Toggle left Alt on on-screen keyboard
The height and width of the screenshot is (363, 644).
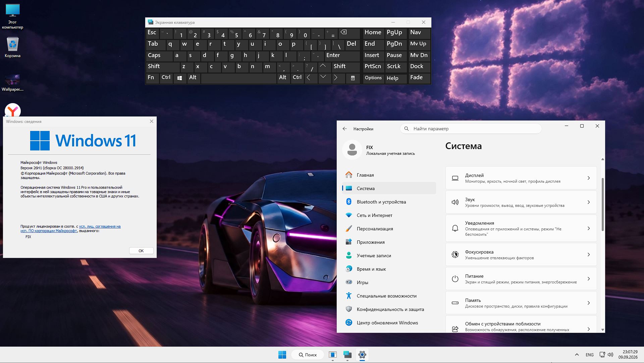pyautogui.click(x=194, y=78)
